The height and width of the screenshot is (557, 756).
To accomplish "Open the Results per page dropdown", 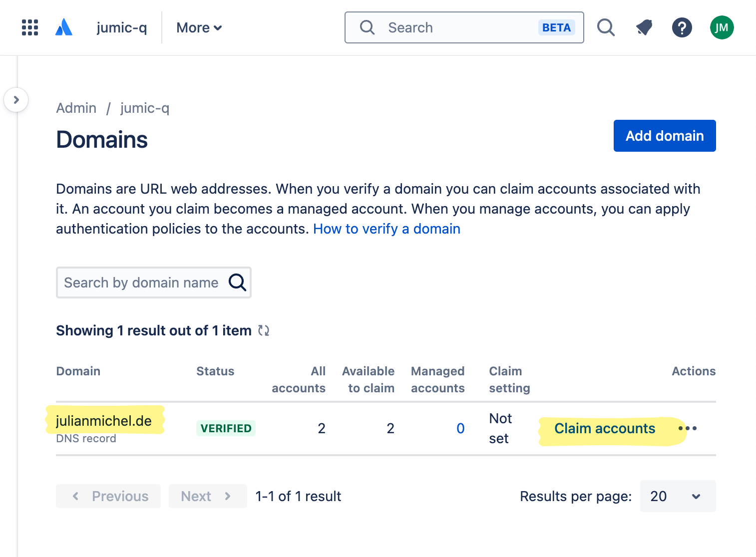I will 678,496.
